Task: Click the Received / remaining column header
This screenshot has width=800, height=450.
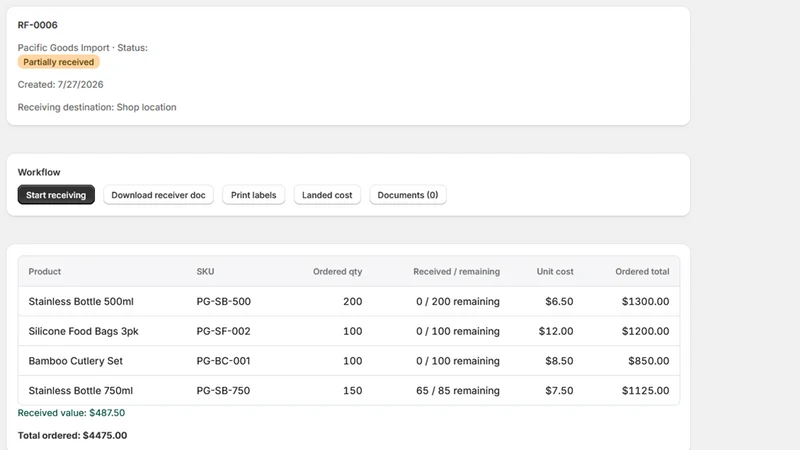Action: 457,271
